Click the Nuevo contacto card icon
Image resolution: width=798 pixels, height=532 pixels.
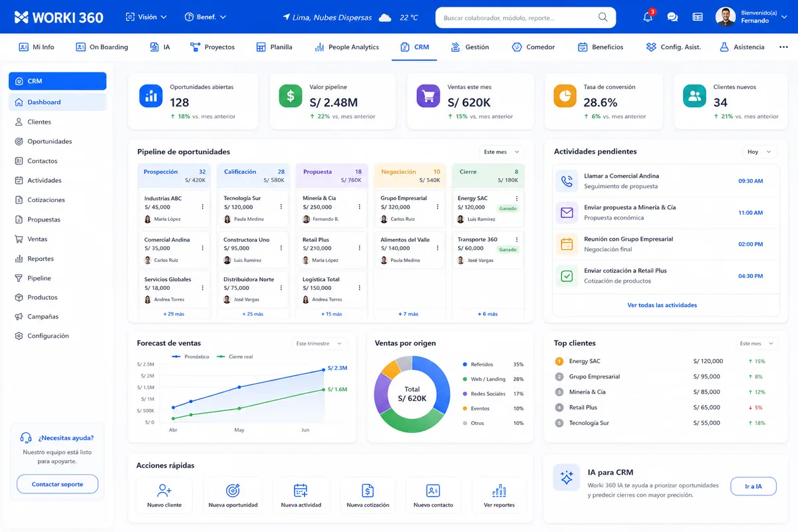[x=433, y=491]
